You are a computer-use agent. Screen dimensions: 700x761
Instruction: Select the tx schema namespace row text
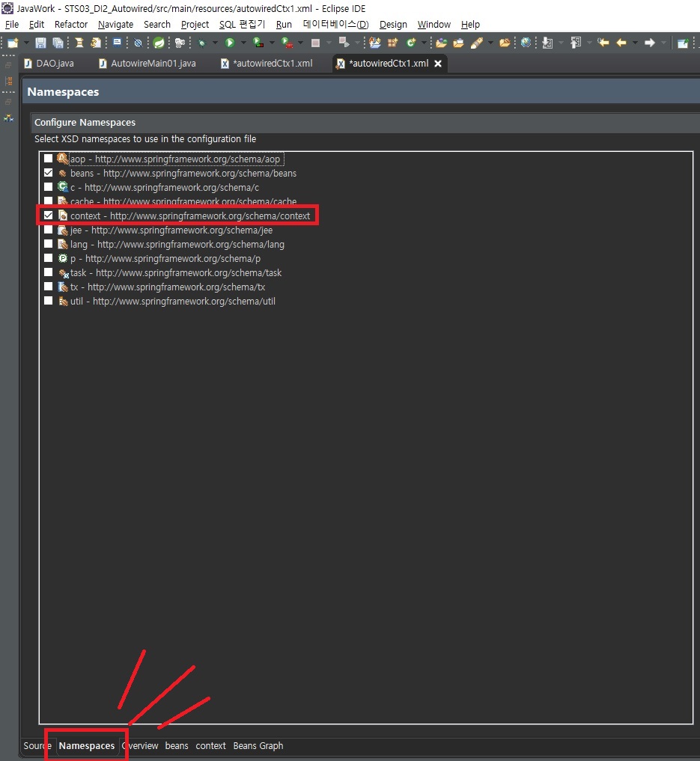[168, 287]
